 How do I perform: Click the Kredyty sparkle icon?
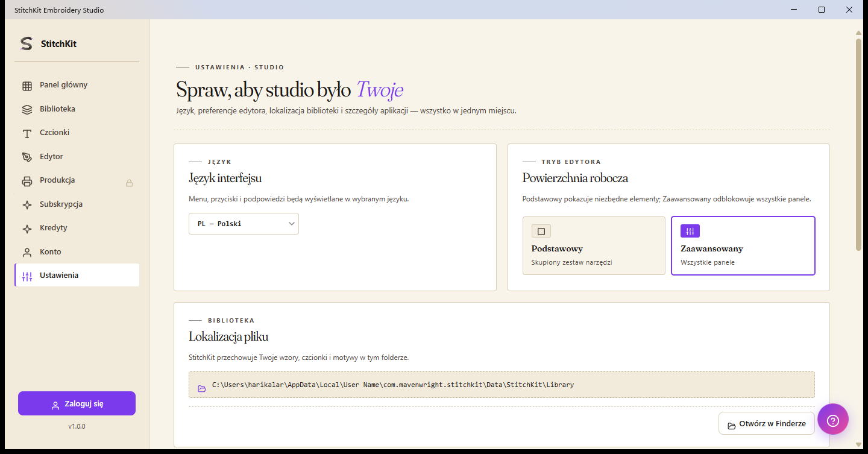click(x=27, y=229)
